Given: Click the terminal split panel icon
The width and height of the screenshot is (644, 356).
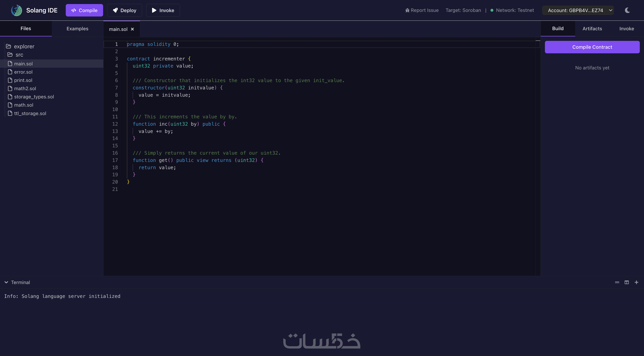Looking at the screenshot, I should 627,282.
